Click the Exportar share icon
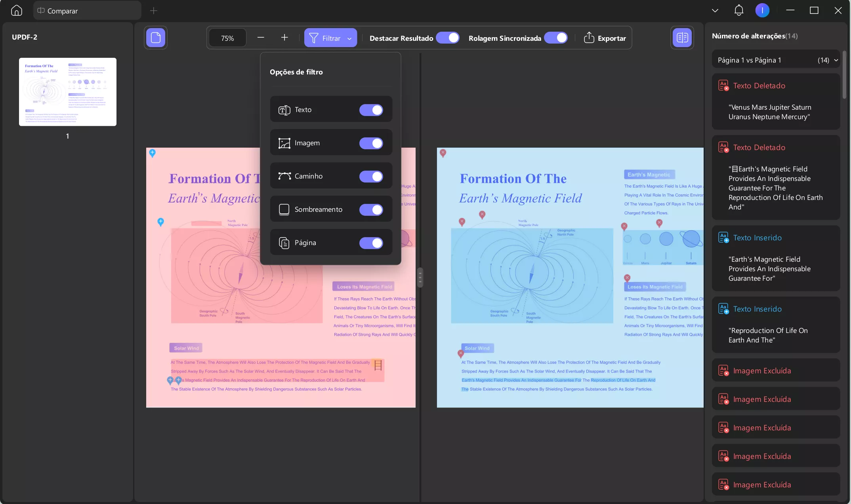This screenshot has width=851, height=504. tap(589, 38)
